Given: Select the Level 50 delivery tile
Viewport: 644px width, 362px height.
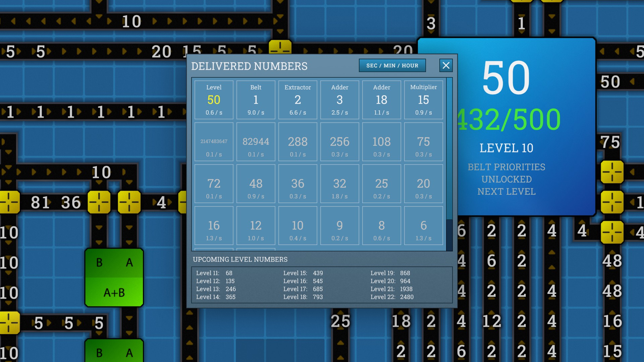Looking at the screenshot, I should point(214,100).
